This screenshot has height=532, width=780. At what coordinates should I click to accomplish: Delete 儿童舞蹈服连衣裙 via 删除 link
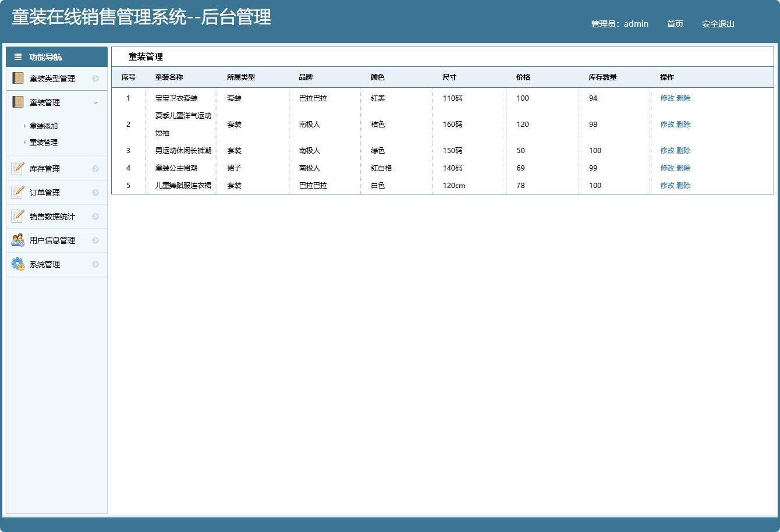click(x=683, y=185)
